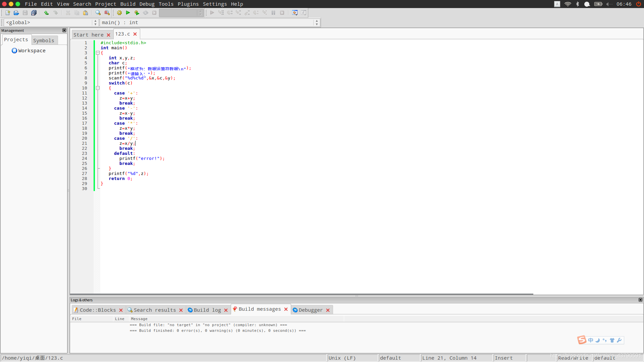Click the Save all files icon
The image size is (644, 362).
coord(34,13)
